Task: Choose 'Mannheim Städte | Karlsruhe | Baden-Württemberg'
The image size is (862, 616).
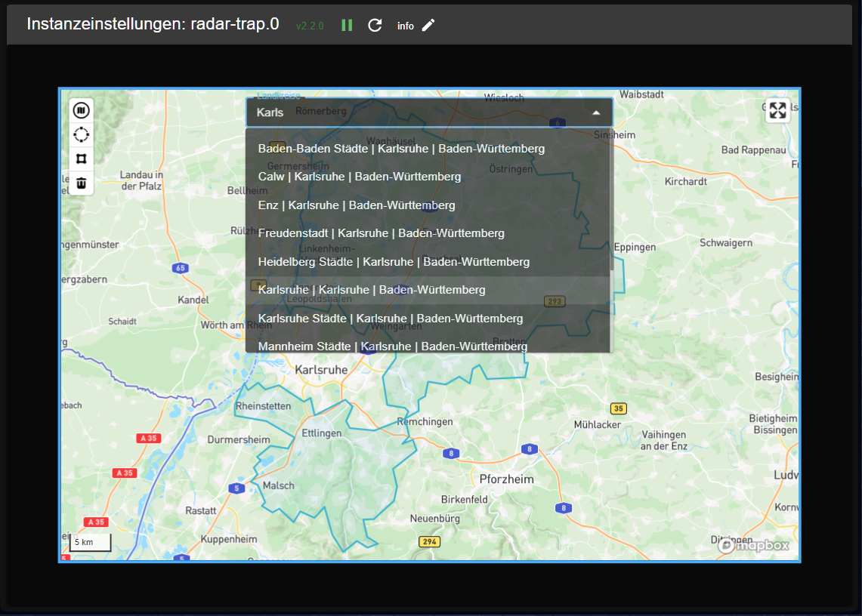Action: (428, 343)
